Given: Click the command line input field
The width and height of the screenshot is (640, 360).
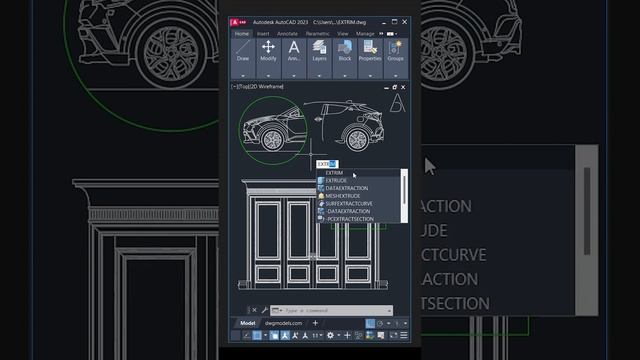Looking at the screenshot, I should (331, 311).
